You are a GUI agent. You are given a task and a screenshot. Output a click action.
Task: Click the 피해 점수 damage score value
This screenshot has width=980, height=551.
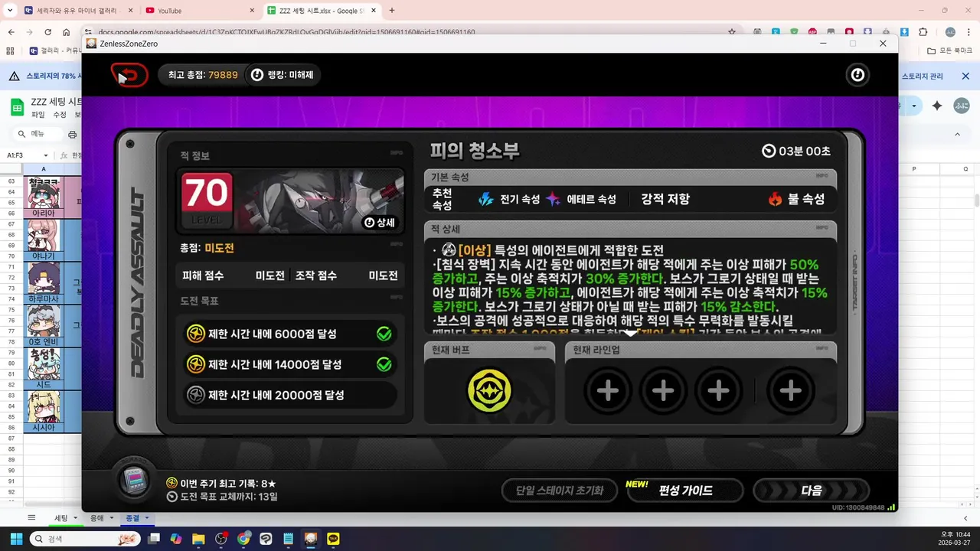click(x=269, y=275)
